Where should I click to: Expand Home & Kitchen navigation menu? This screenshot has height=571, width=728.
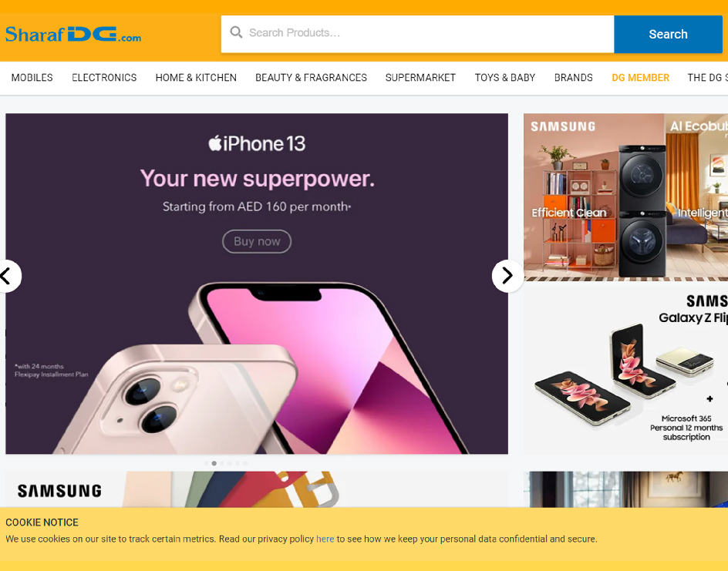[x=196, y=78]
